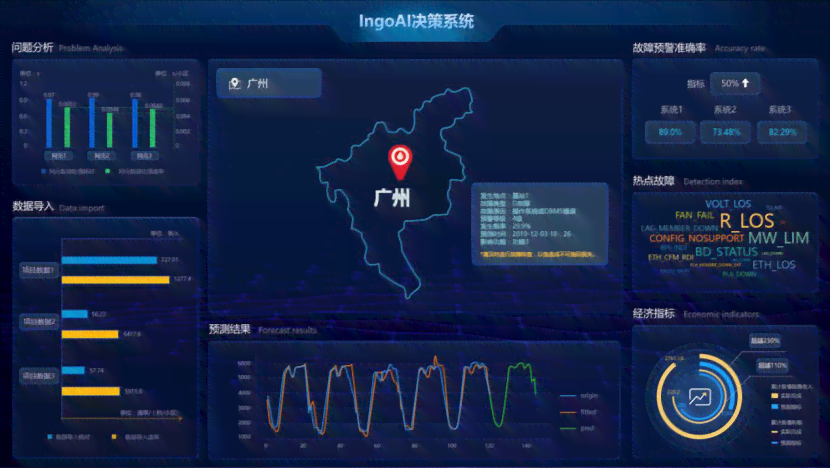Image resolution: width=830 pixels, height=468 pixels.
Task: Select the 73.48% accuracy box for 系统2
Action: coord(725,132)
